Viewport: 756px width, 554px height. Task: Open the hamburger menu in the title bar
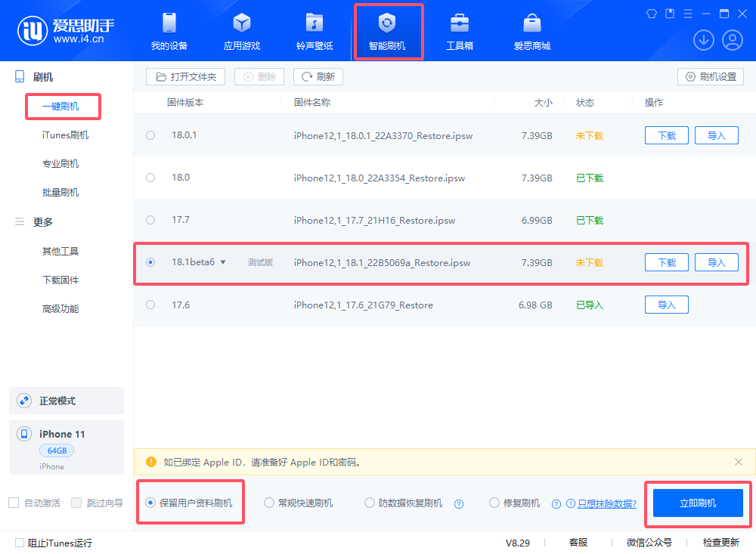tap(686, 13)
